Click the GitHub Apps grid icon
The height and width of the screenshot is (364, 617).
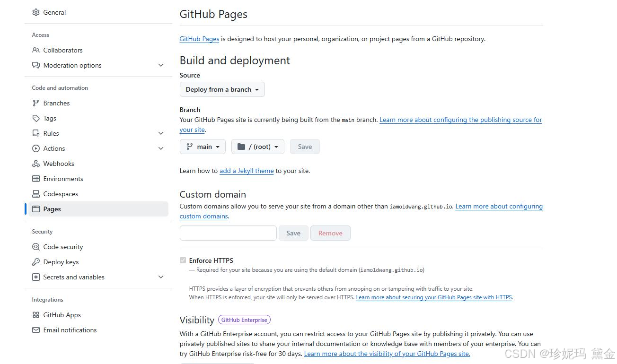tap(36, 315)
